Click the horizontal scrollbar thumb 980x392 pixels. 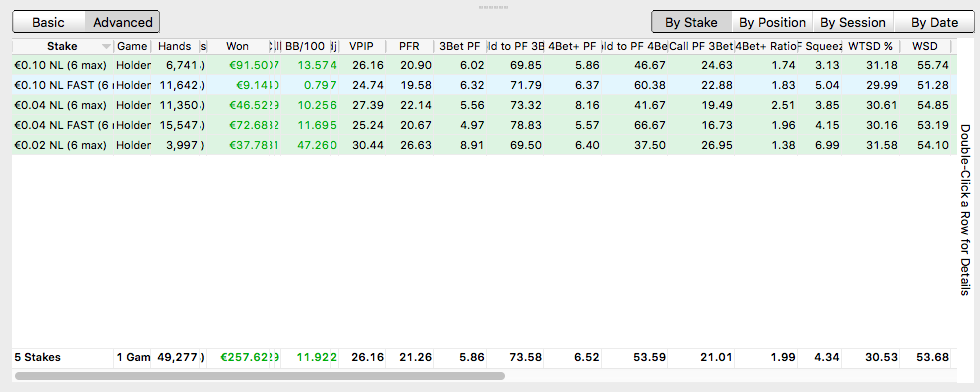pyautogui.click(x=260, y=376)
